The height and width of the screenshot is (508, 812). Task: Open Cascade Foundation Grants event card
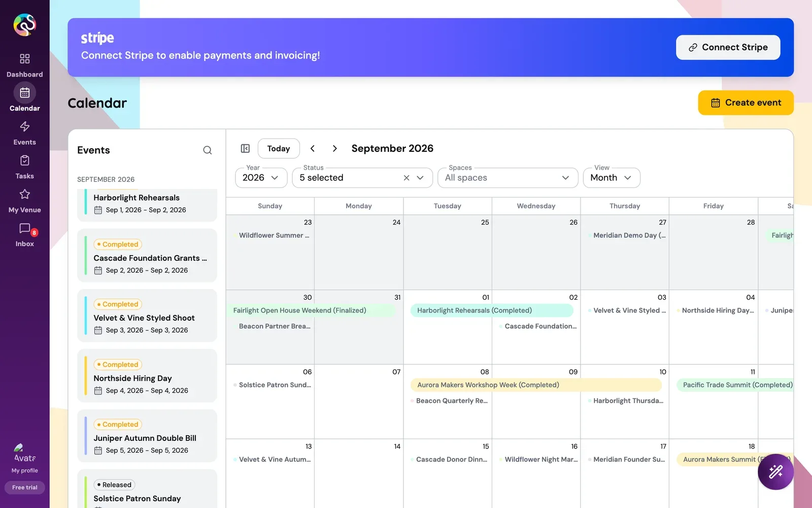tap(147, 256)
